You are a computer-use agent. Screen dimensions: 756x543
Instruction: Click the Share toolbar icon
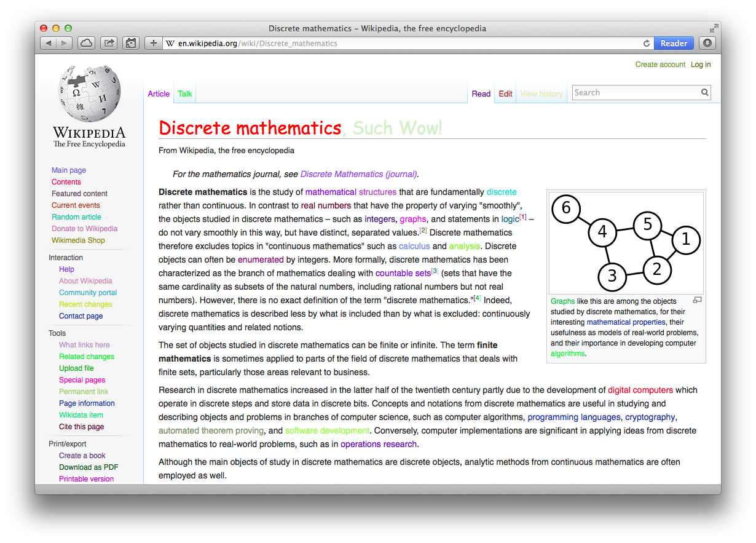click(x=108, y=43)
